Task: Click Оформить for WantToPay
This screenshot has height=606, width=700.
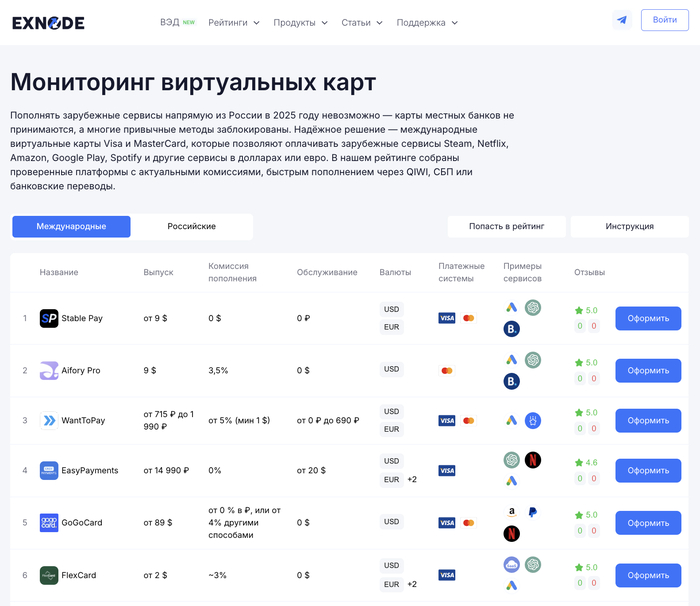Action: [648, 421]
